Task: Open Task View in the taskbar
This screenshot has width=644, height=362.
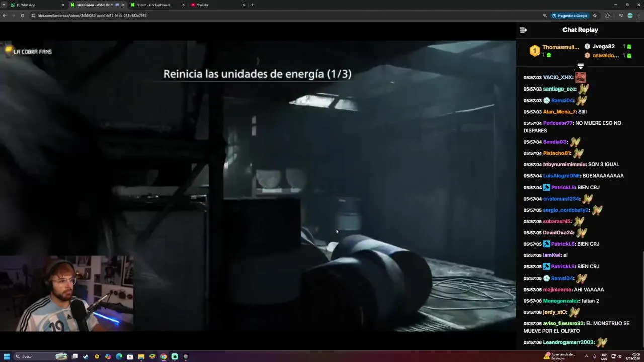Action: [75, 356]
